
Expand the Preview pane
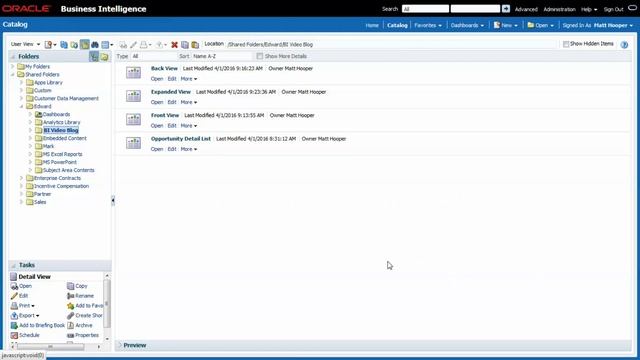[x=120, y=345]
